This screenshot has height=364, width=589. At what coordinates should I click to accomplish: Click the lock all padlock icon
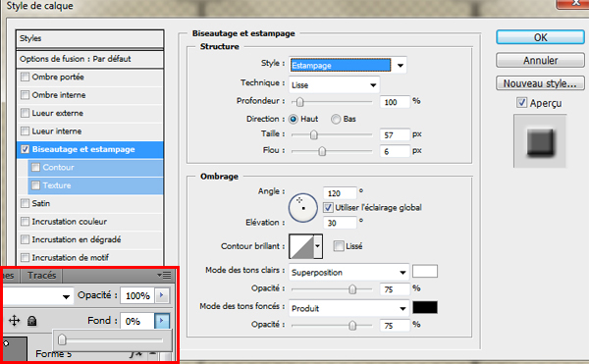tap(32, 321)
